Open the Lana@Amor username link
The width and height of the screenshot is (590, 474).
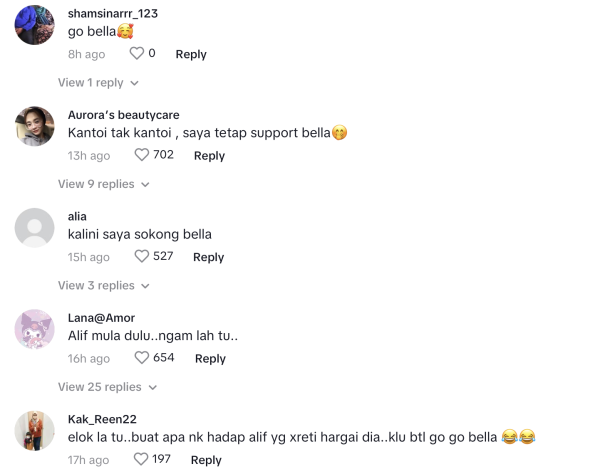point(101,318)
